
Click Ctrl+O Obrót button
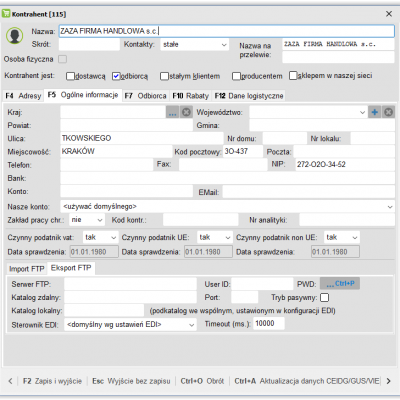pyautogui.click(x=202, y=381)
